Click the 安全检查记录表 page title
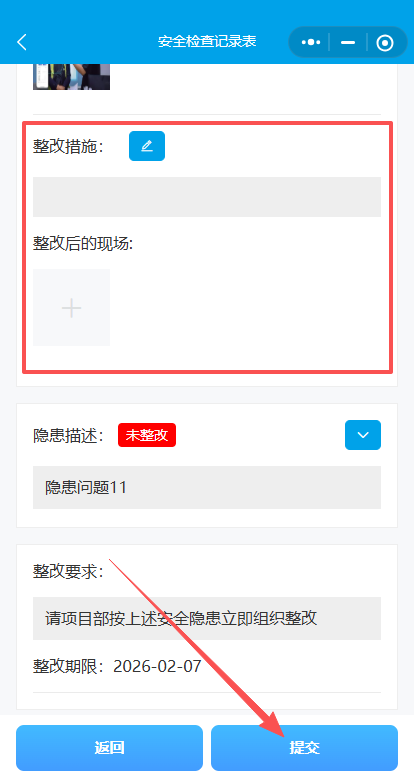This screenshot has height=780, width=414. tap(207, 41)
